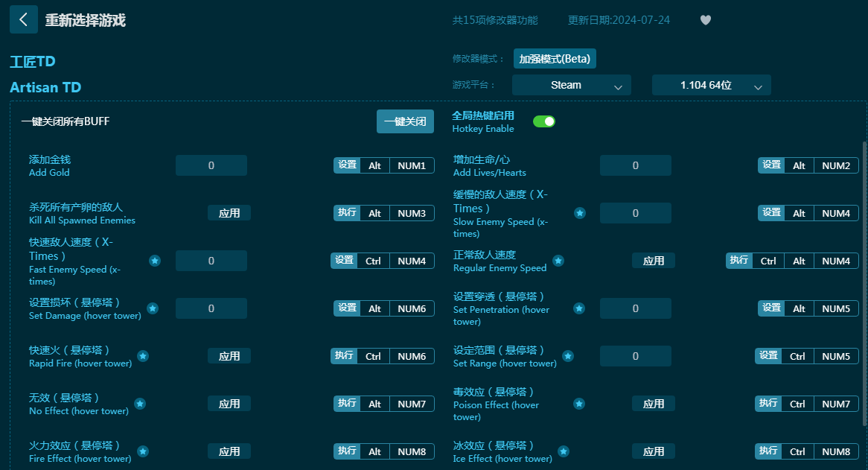Click 设置 hotkey button for Slow Enemy Speed
This screenshot has height=470, width=868.
(x=772, y=212)
